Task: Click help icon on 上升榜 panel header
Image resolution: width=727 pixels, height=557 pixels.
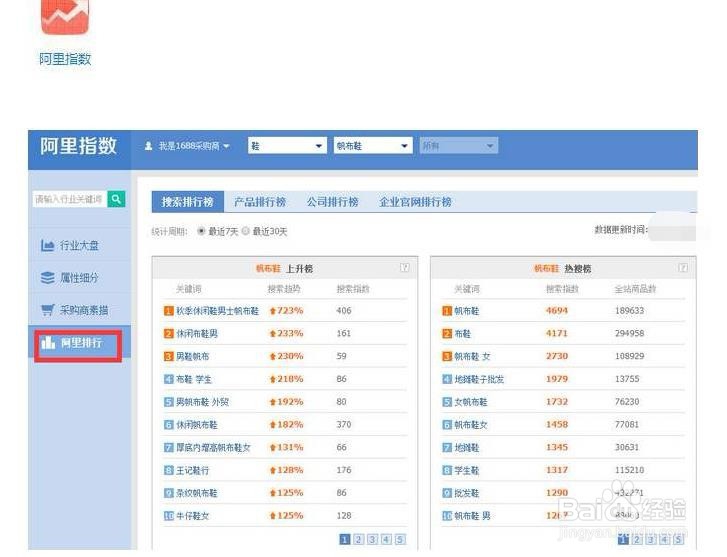Action: (405, 268)
